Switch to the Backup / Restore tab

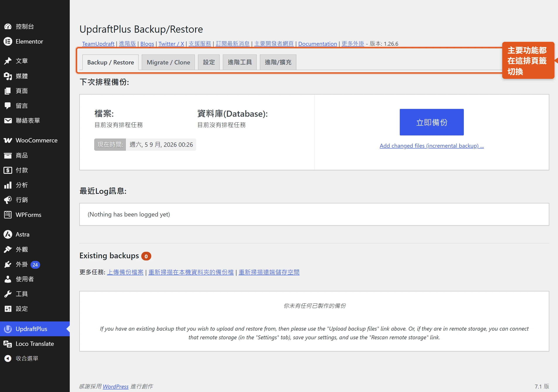pyautogui.click(x=111, y=63)
